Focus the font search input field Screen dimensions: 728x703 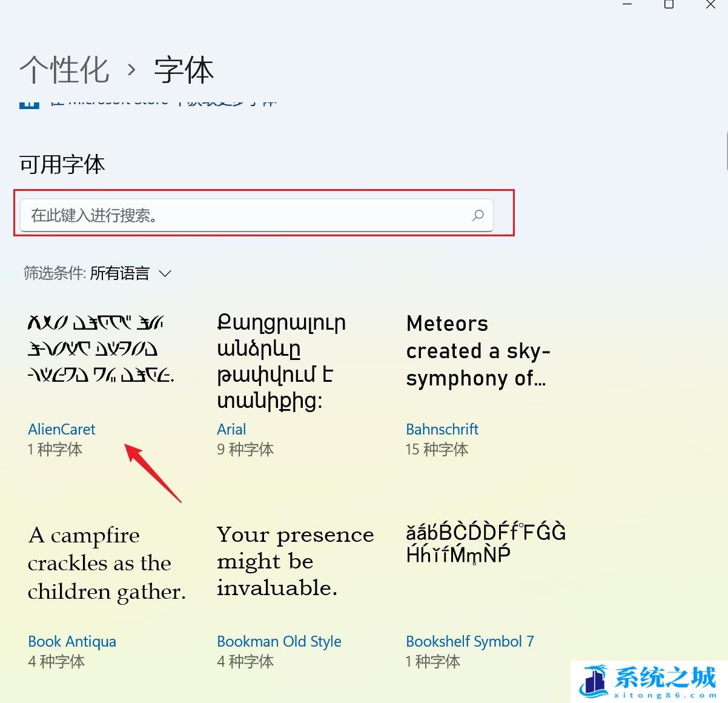(242, 215)
